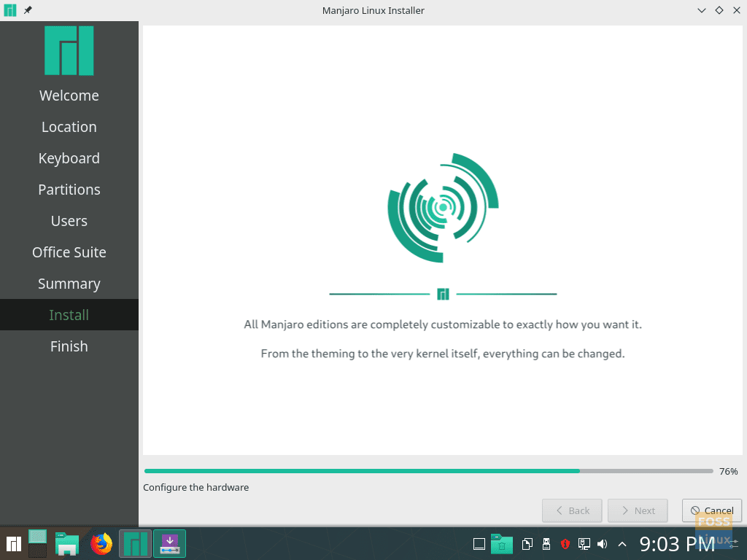The height and width of the screenshot is (560, 747).
Task: Toggle the show desktop widget in the taskbar
Action: [479, 543]
